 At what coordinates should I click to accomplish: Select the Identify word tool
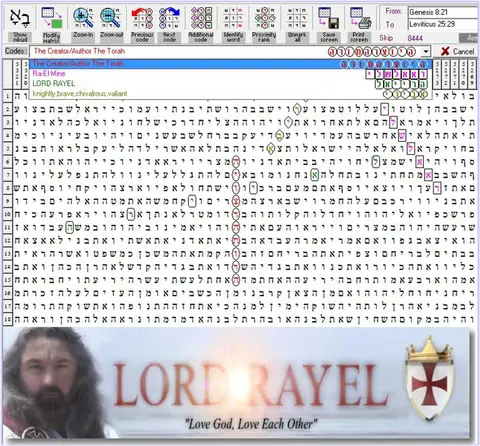pyautogui.click(x=233, y=18)
